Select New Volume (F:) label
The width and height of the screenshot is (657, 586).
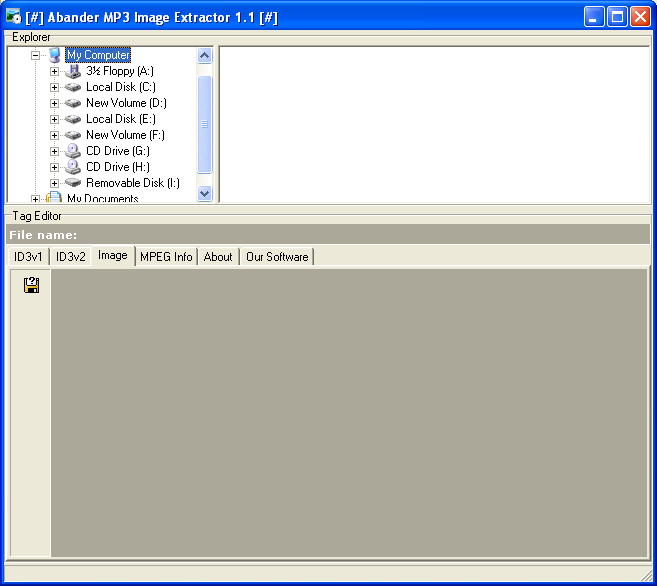click(x=125, y=135)
